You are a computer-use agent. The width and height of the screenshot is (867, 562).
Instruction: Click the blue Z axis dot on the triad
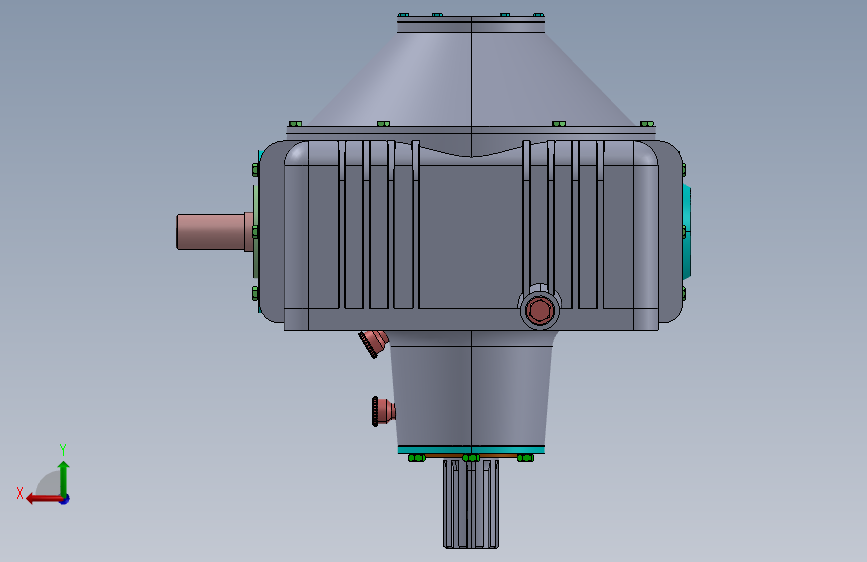tap(65, 499)
